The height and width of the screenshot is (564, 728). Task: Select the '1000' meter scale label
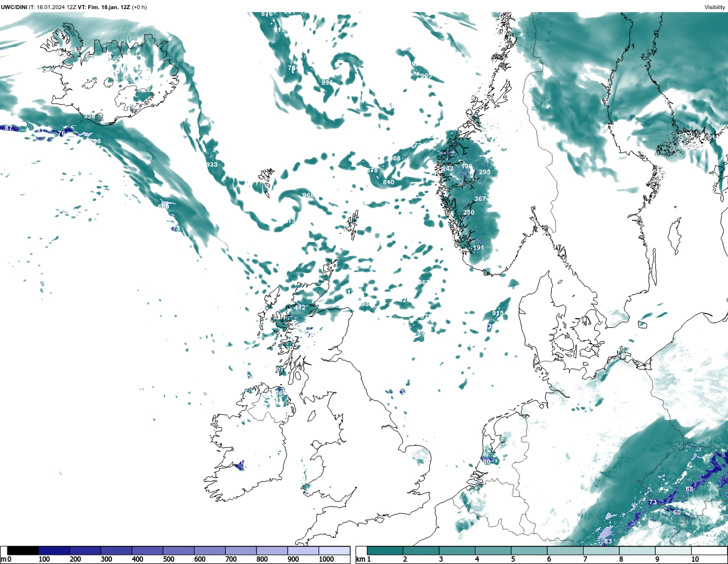point(326,559)
